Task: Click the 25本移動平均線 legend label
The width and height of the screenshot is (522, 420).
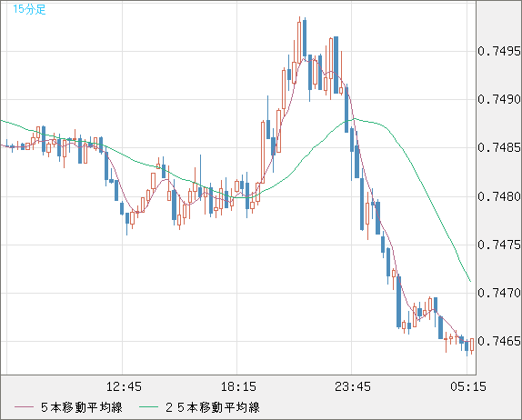Action: coord(213,407)
